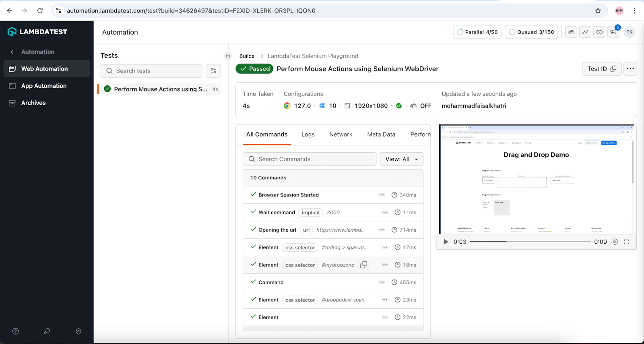The height and width of the screenshot is (344, 644).
Task: Open the Meta Data tab
Action: [381, 135]
